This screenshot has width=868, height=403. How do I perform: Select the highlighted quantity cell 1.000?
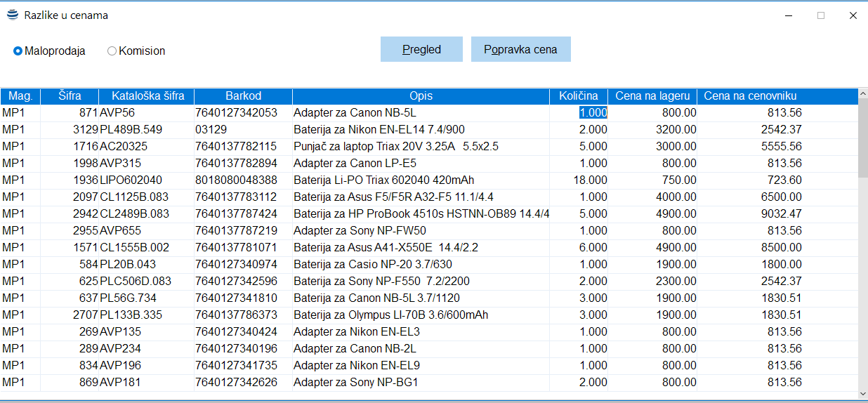click(x=593, y=112)
